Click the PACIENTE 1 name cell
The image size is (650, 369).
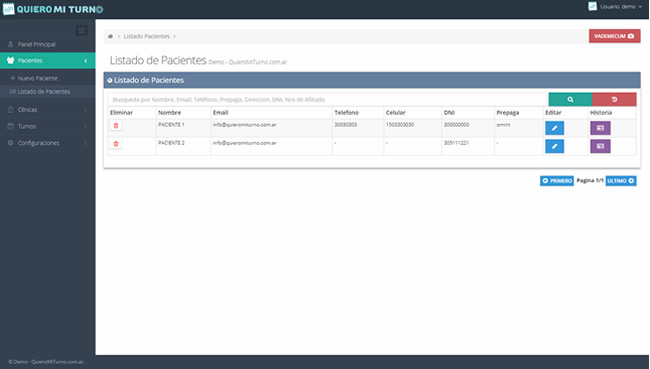[171, 125]
